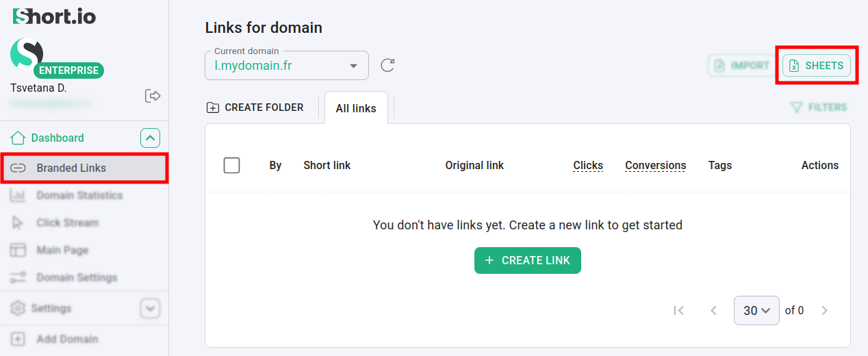
Task: Change rows per page from 30
Action: (x=756, y=311)
